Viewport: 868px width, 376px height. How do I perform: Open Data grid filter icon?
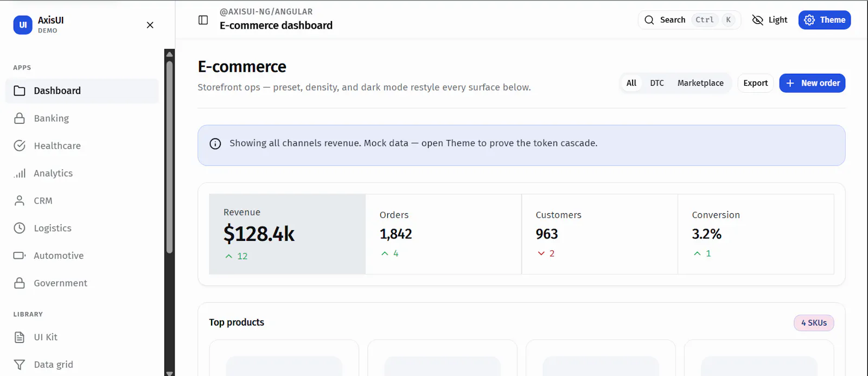coord(20,365)
